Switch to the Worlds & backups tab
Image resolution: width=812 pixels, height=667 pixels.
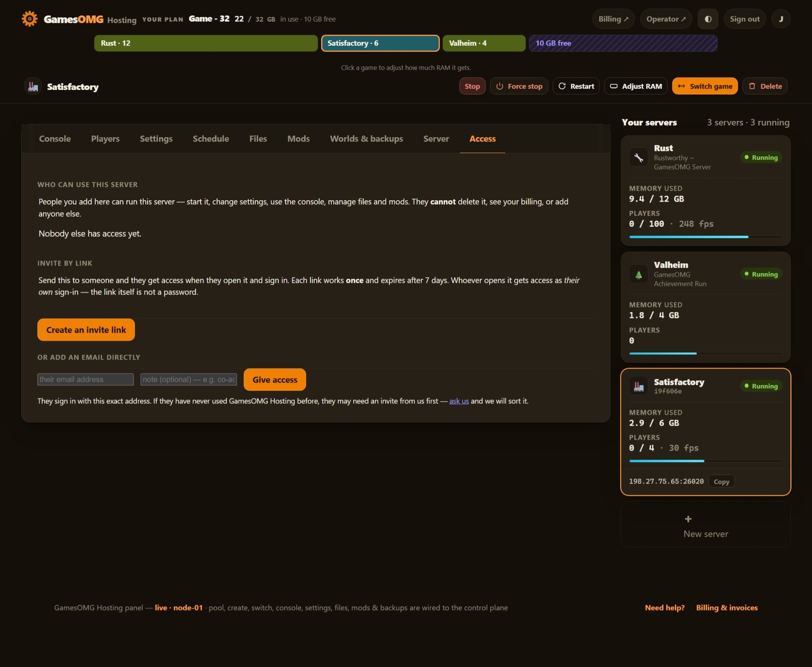366,139
